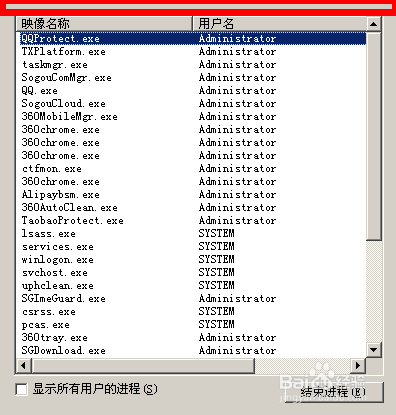Screen dimensions: 396x415
Task: Click the vertical scrollbar track below the thumb
Action: tap(374, 291)
